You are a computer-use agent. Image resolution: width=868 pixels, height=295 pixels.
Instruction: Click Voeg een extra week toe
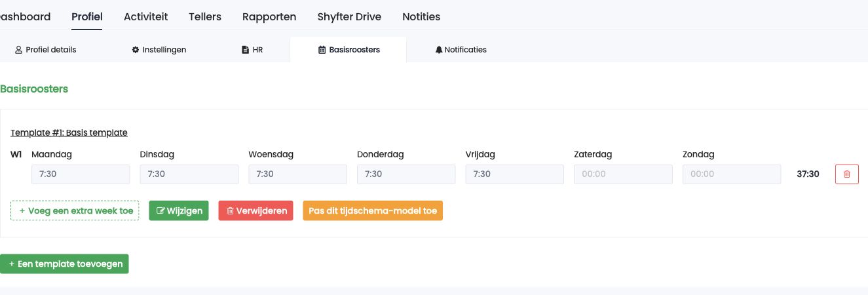(x=75, y=210)
